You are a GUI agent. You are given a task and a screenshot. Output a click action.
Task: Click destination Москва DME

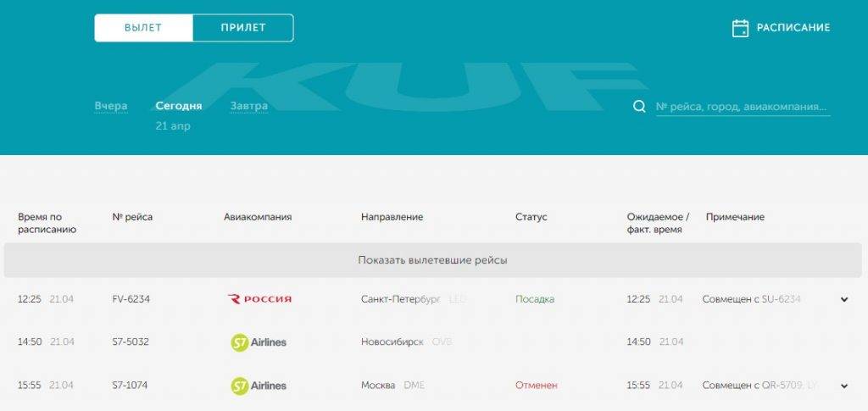pyautogui.click(x=392, y=385)
